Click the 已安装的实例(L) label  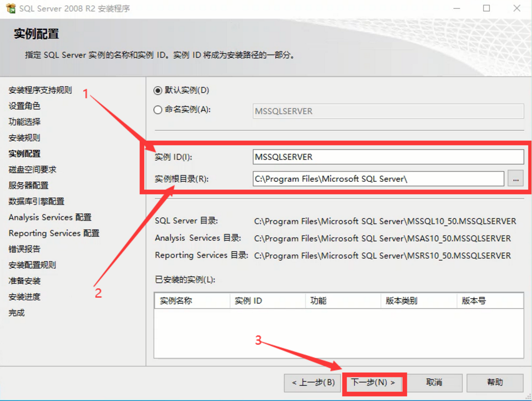point(185,279)
